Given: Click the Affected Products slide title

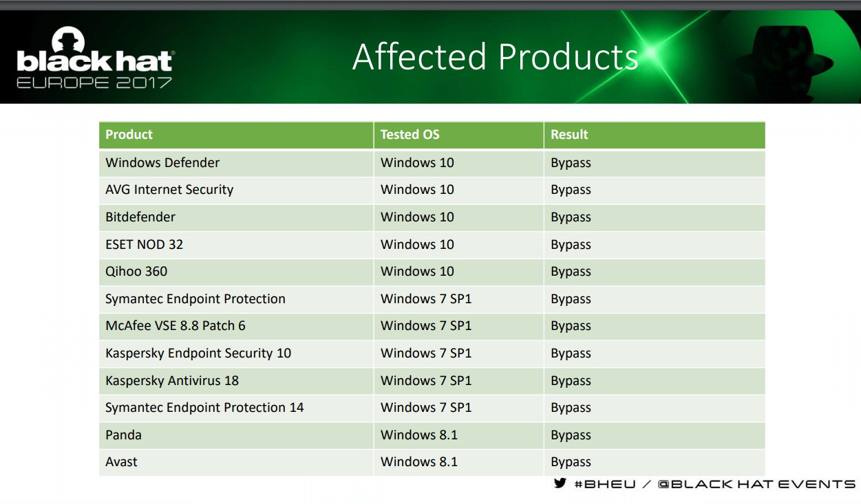Looking at the screenshot, I should [x=496, y=56].
